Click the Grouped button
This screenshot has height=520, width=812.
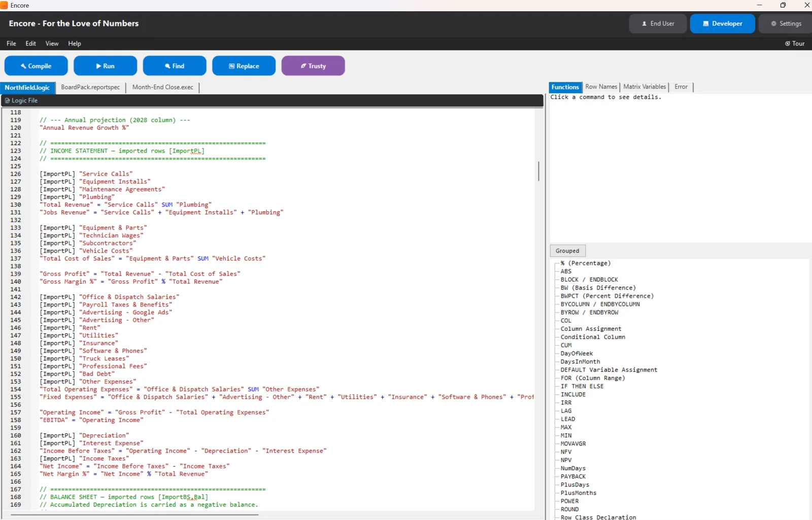(567, 251)
